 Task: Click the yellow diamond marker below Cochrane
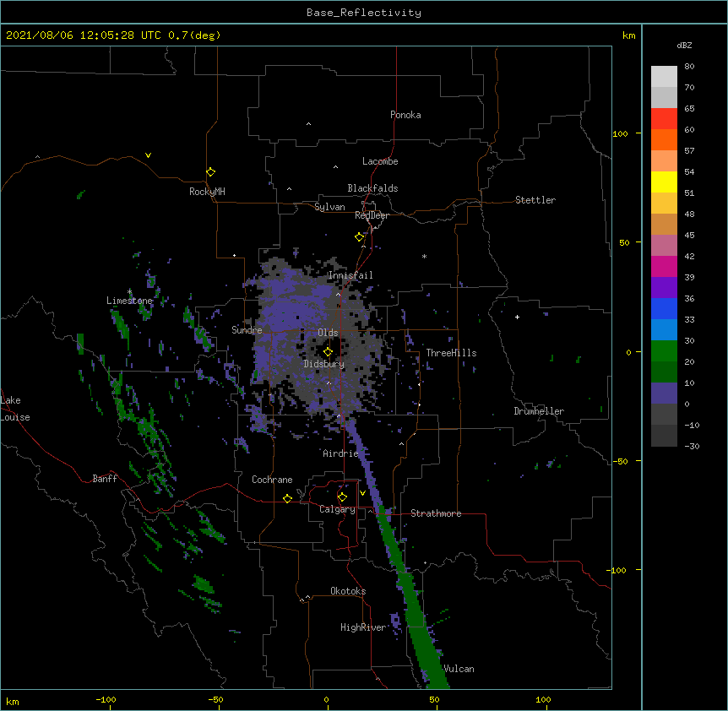coord(287,498)
